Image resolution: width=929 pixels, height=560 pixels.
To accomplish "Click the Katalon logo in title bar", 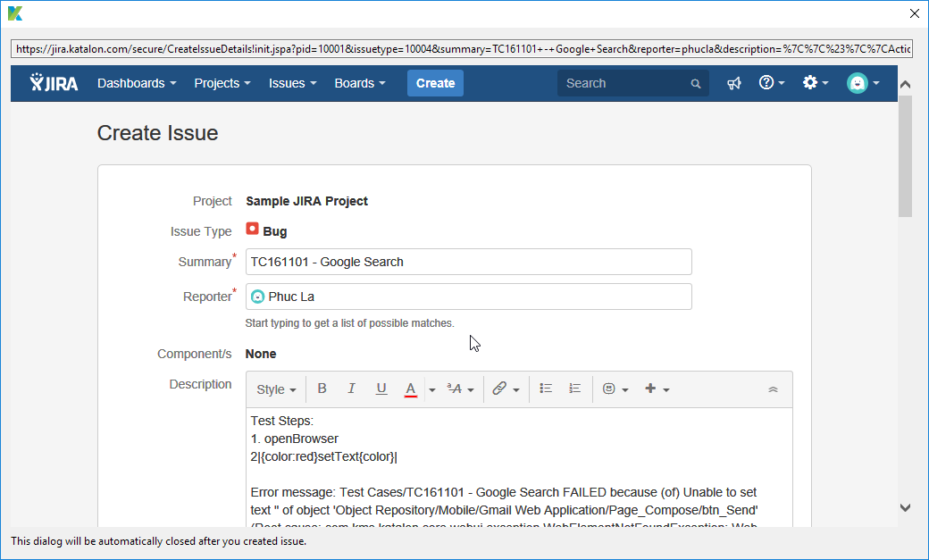I will click(x=15, y=13).
